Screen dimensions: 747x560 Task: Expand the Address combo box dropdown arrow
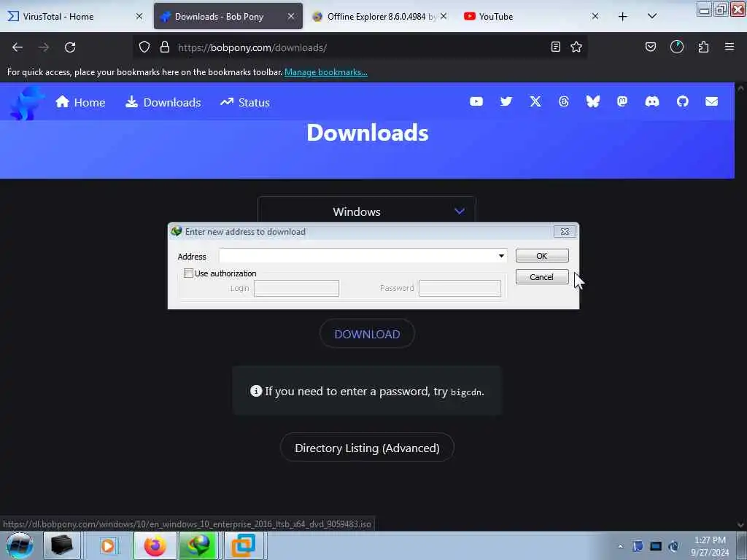pyautogui.click(x=501, y=256)
